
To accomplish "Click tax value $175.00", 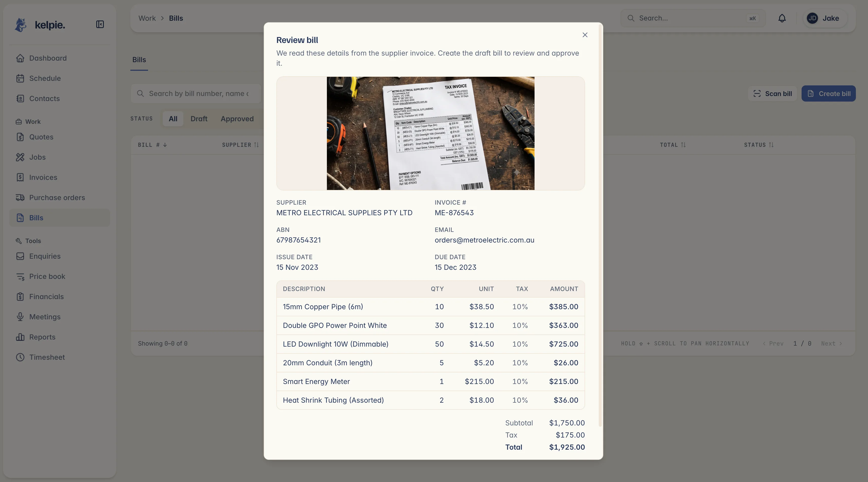I will tap(570, 436).
